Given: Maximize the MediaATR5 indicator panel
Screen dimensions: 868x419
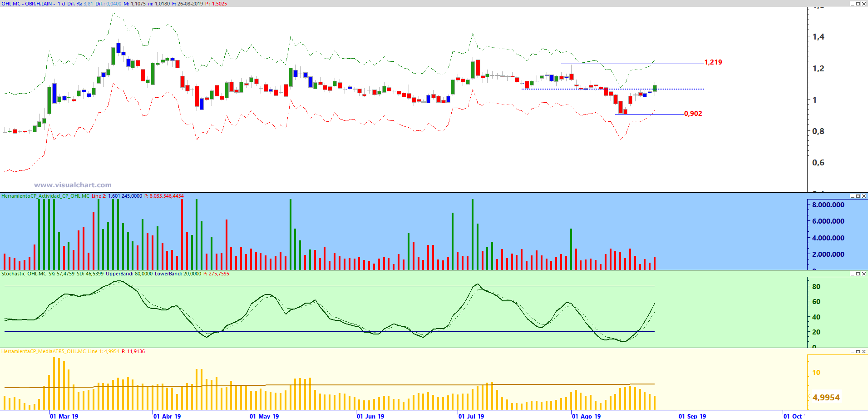Looking at the screenshot, I should [x=858, y=351].
